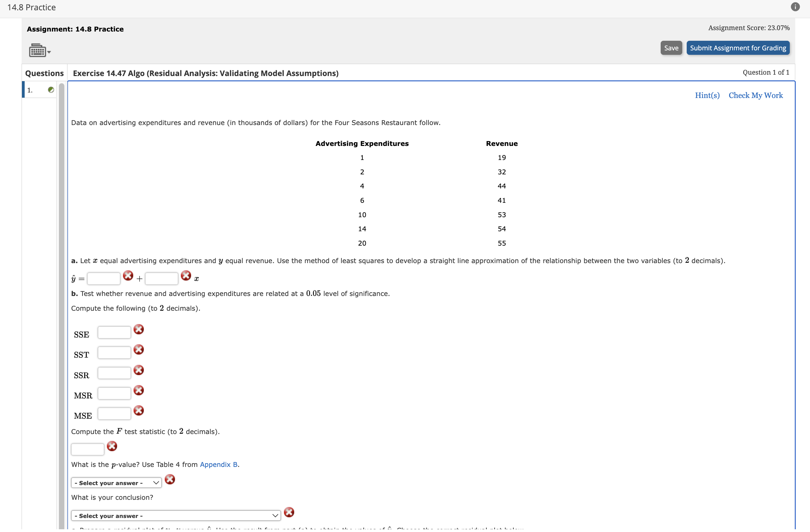The width and height of the screenshot is (810, 532).
Task: Click Check My Work
Action: pyautogui.click(x=756, y=95)
